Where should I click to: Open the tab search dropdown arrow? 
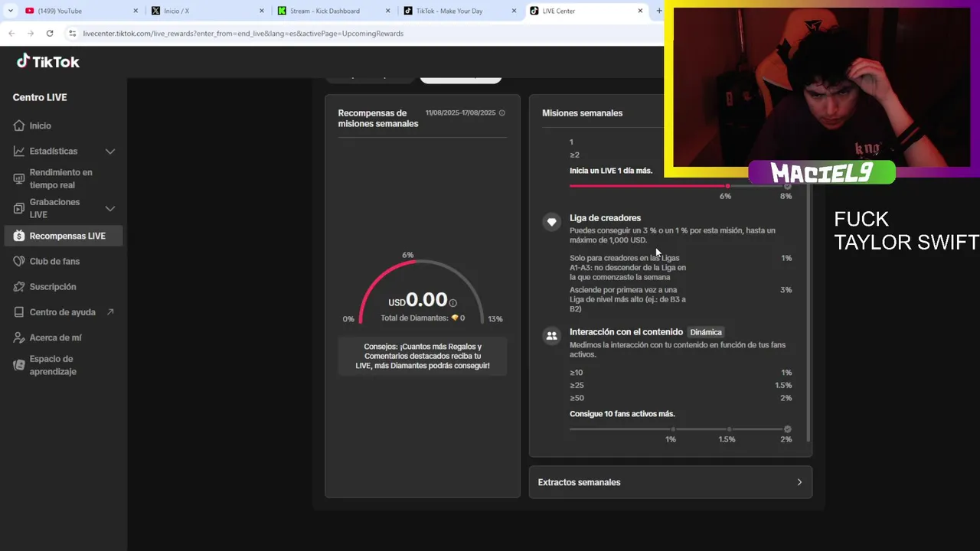(11, 11)
